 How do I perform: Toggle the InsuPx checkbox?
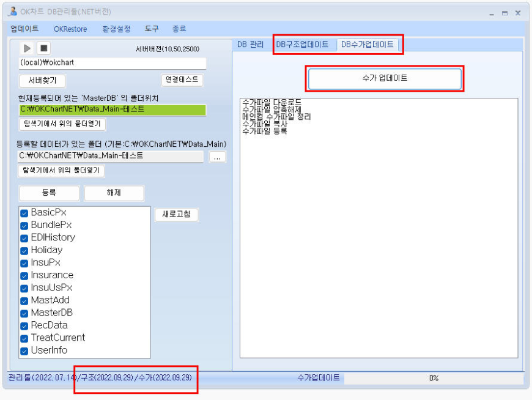click(x=24, y=263)
